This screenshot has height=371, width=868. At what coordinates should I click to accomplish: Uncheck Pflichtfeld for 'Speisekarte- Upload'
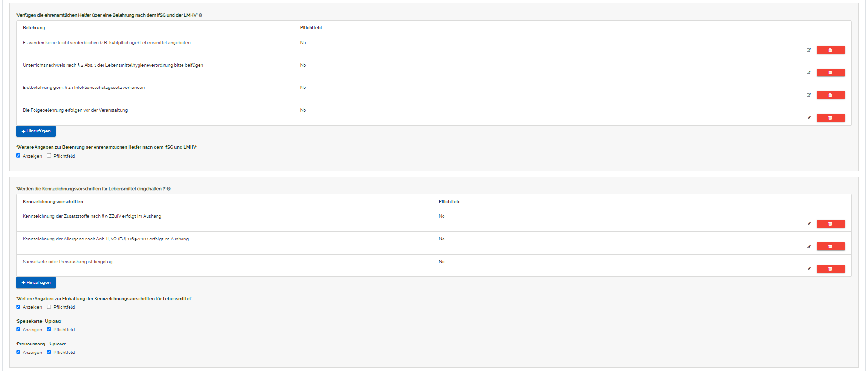pos(49,329)
